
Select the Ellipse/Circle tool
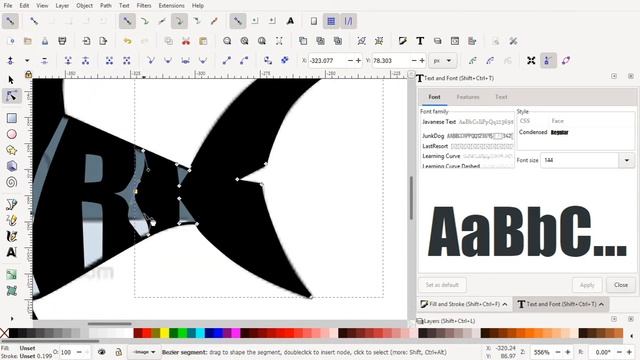coord(11,134)
